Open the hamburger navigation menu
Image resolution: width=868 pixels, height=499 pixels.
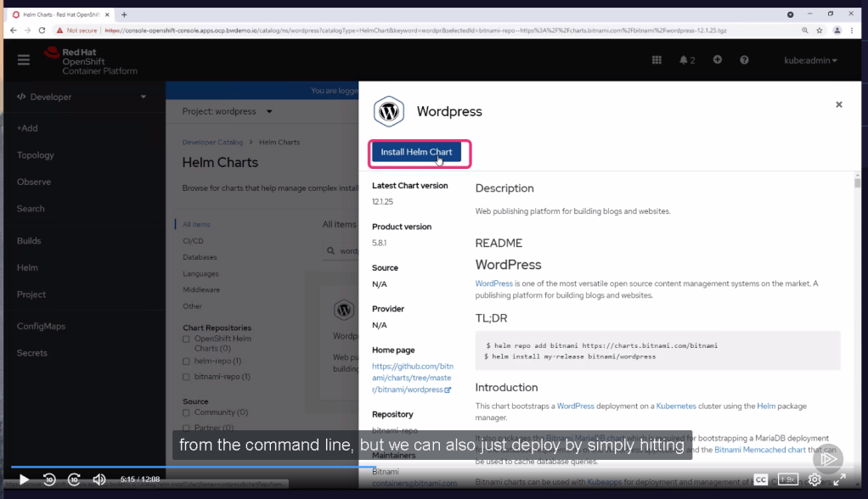click(23, 59)
